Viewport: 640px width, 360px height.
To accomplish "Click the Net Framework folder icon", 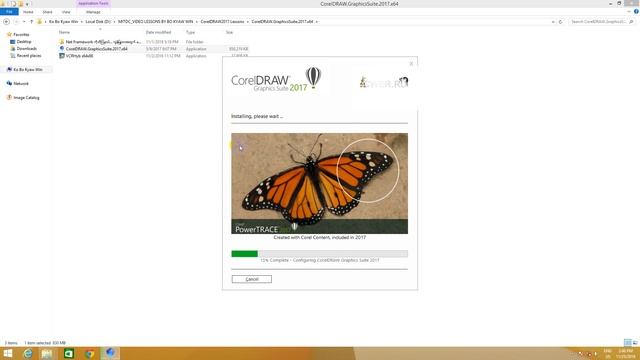I will pyautogui.click(x=62, y=42).
